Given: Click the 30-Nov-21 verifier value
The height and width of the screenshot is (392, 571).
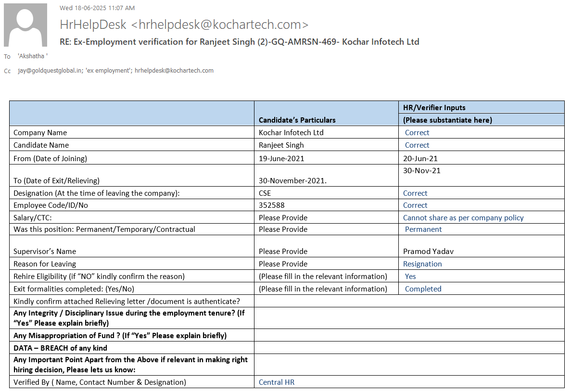Looking at the screenshot, I should click(x=422, y=170).
